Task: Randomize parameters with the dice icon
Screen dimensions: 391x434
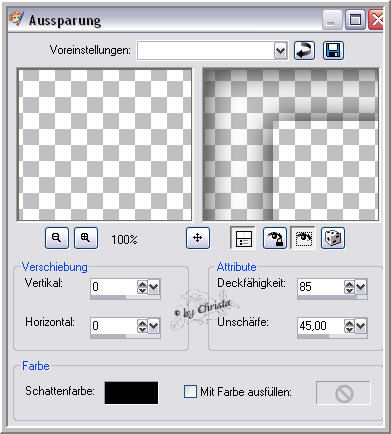Action: click(333, 238)
